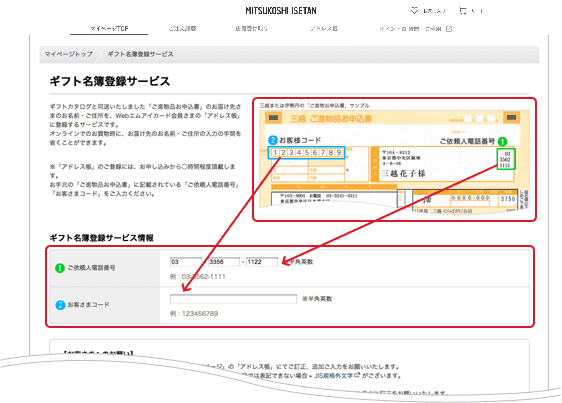Click the ギフト名簿登録サービス breadcrumb text

[x=140, y=54]
